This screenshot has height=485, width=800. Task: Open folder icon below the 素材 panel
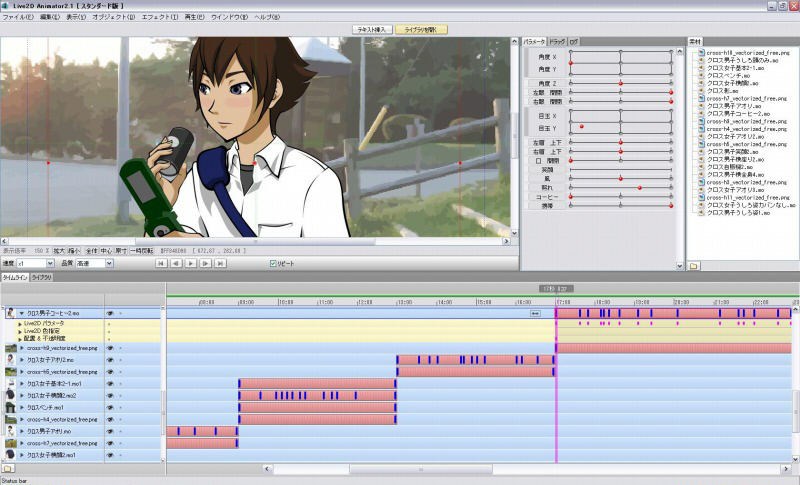tap(693, 266)
